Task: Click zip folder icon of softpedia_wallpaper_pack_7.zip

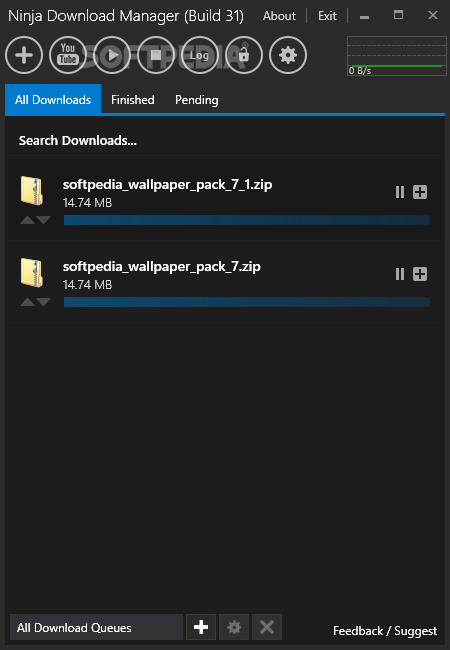Action: 32,273
